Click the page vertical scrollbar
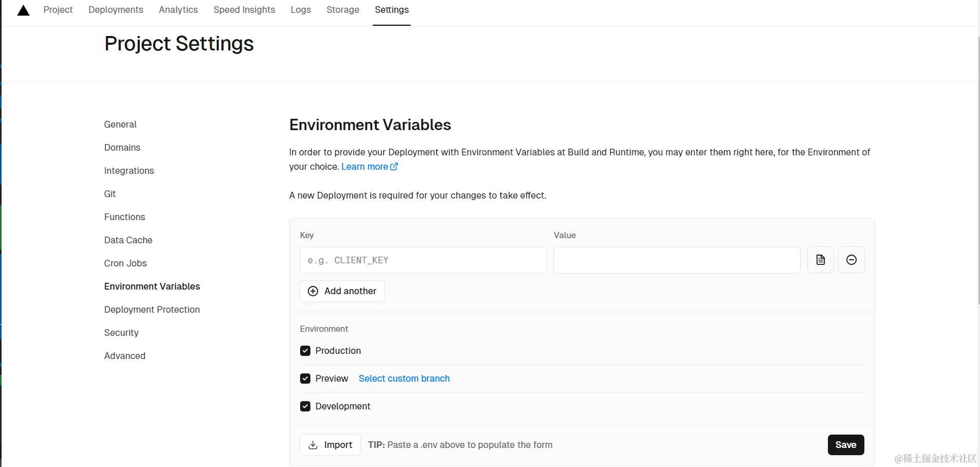Viewport: 980px width, 467px height. [x=978, y=170]
